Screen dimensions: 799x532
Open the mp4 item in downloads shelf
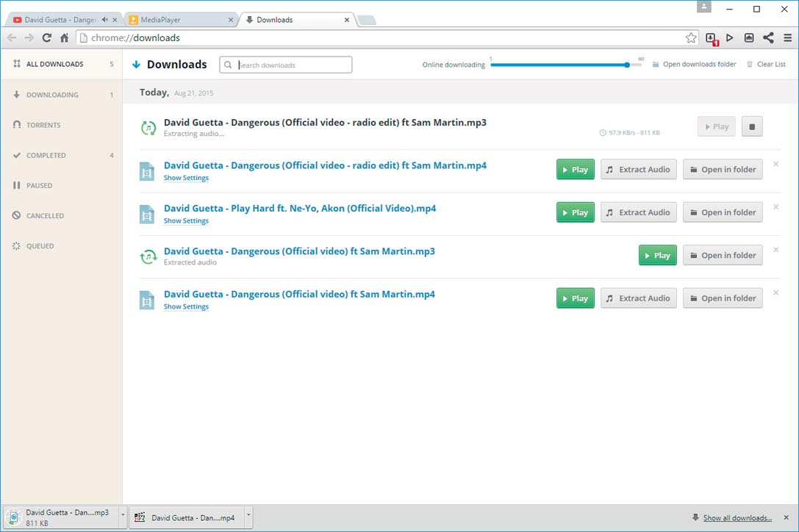[x=187, y=517]
